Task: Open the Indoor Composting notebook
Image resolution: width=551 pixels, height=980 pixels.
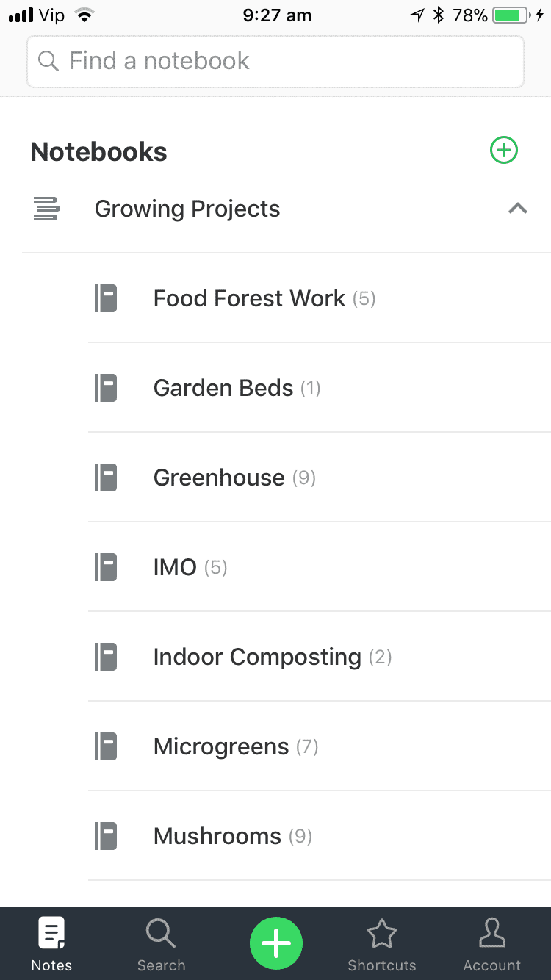Action: coord(320,657)
